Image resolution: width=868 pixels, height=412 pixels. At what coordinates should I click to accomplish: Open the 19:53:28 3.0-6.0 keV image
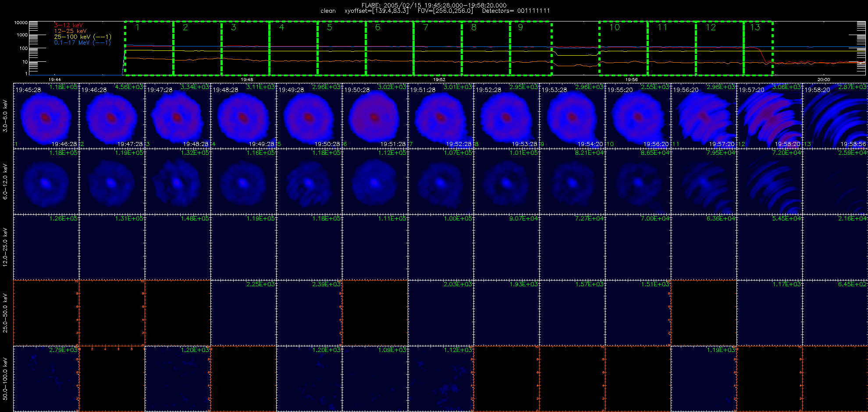[x=572, y=116]
